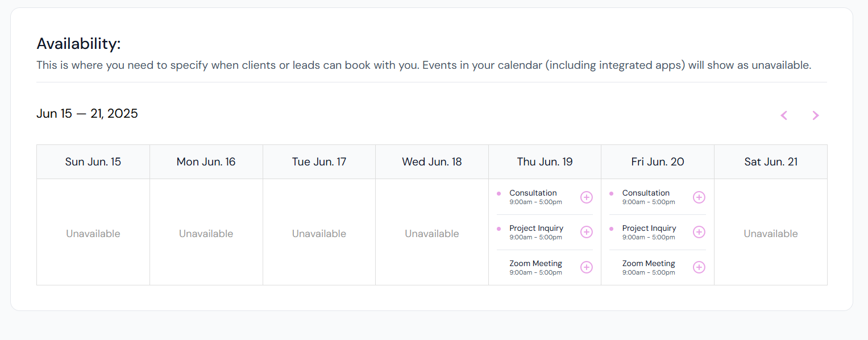Add Friday Project Inquiry via plus icon
Viewport: 868px width, 340px height.
699,232
